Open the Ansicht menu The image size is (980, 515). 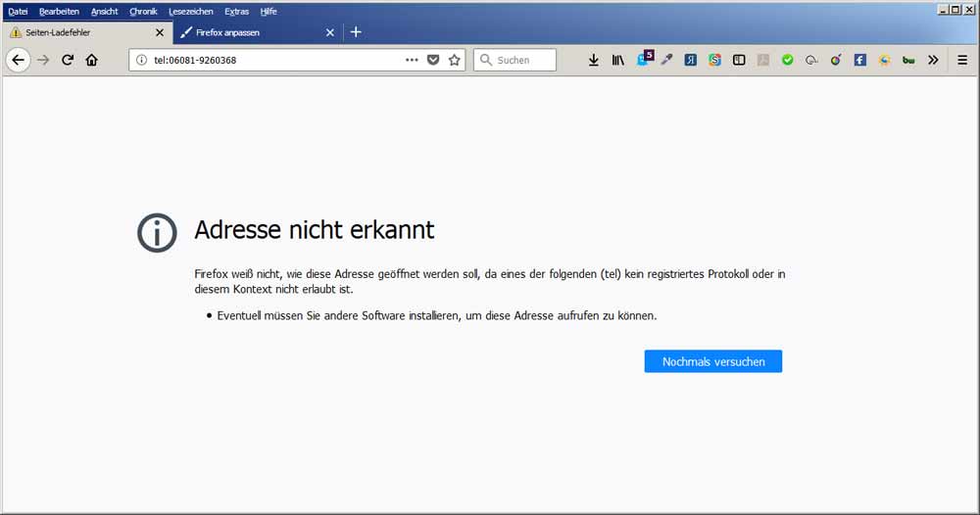click(x=105, y=11)
